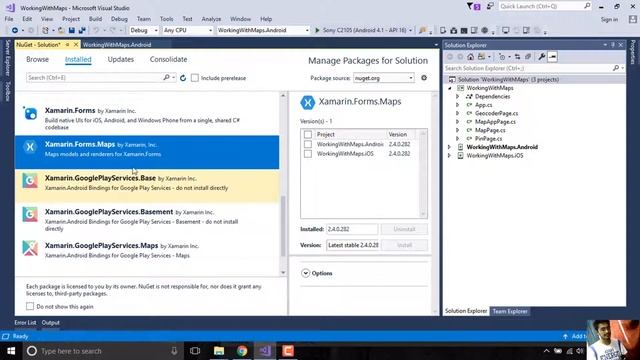Click the Navigate Backward toolbar icon
640x360 pixels.
pyautogui.click(x=15, y=31)
